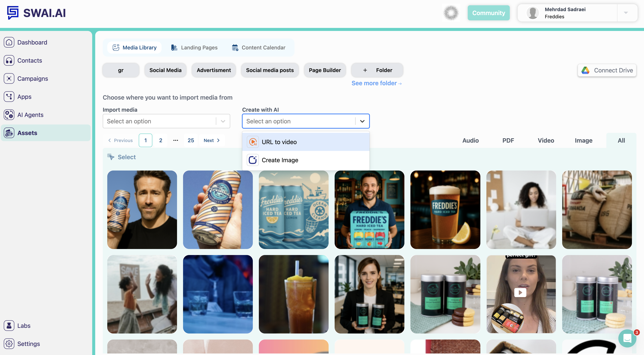Open the hand holding striped can image
Image resolution: width=644 pixels, height=355 pixels.
tap(218, 210)
